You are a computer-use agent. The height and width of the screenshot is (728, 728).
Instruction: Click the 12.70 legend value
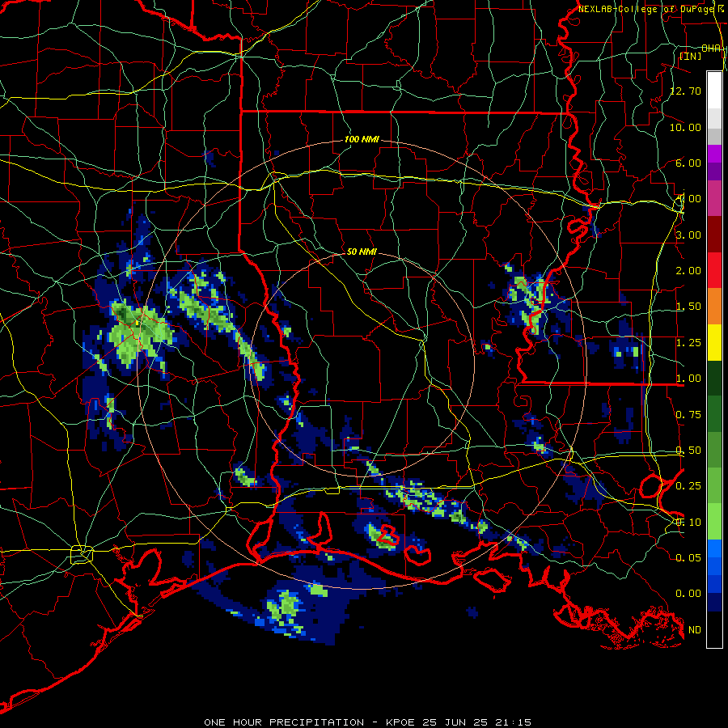point(686,91)
